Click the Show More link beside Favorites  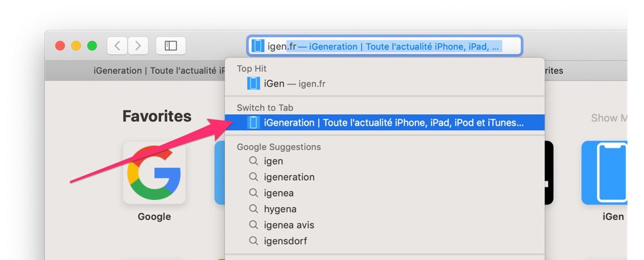click(x=609, y=118)
